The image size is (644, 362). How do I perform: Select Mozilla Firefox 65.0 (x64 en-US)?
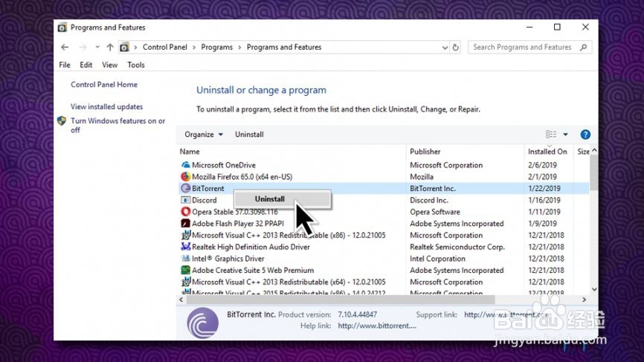click(242, 177)
